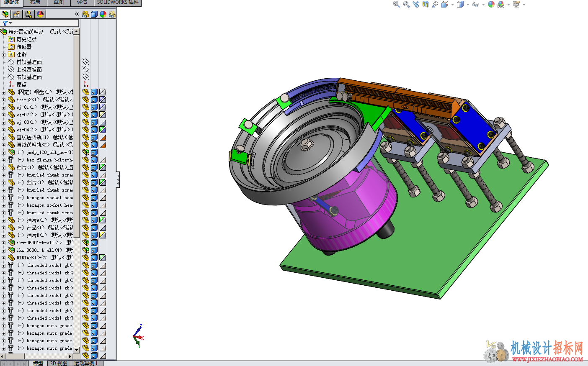Screen dimensions: 588x366
Task: Toggle visibility of 产品<1> component
Action: (x=85, y=228)
